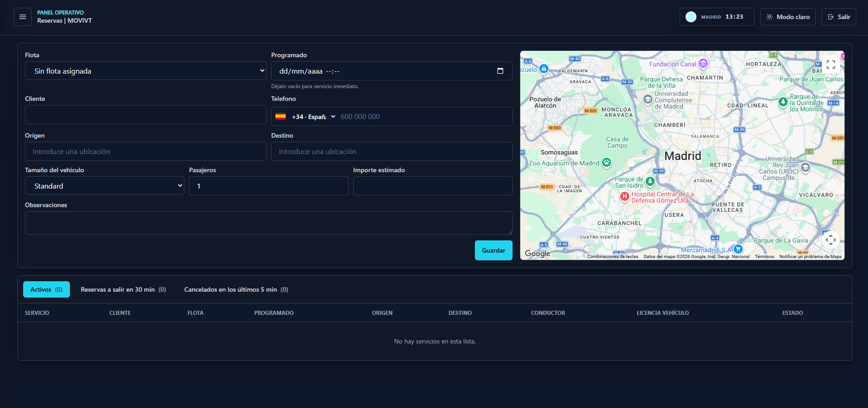Open Combinaciones de teclas map link
The height and width of the screenshot is (408, 868).
(612, 257)
